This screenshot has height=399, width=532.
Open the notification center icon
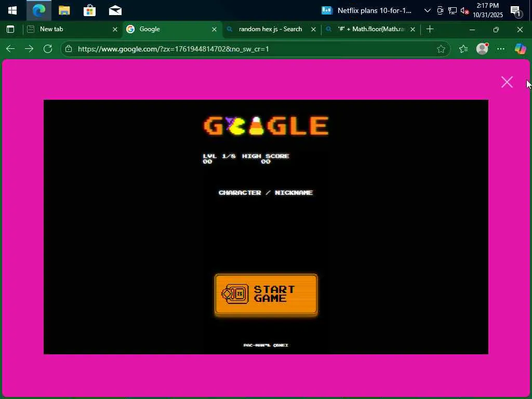(516, 11)
